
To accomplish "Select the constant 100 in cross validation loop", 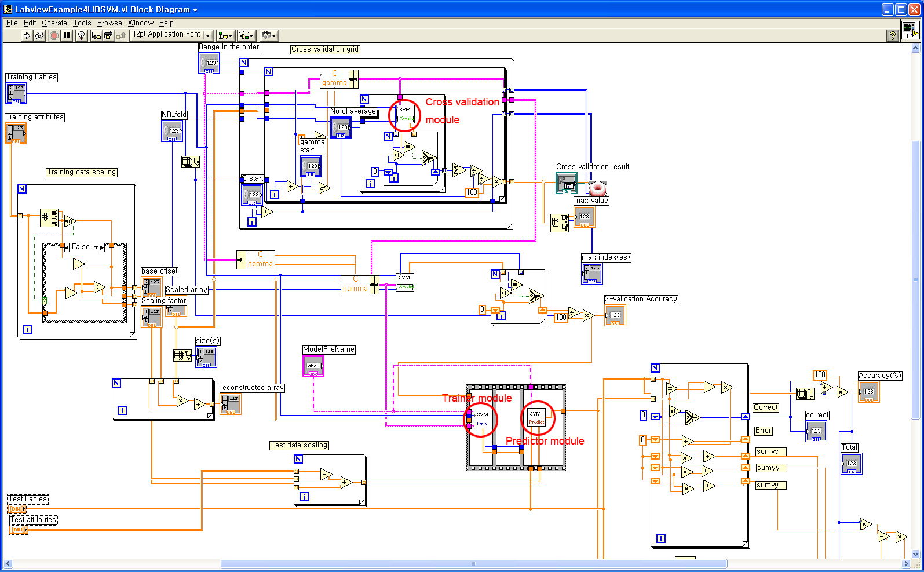I will 472,192.
